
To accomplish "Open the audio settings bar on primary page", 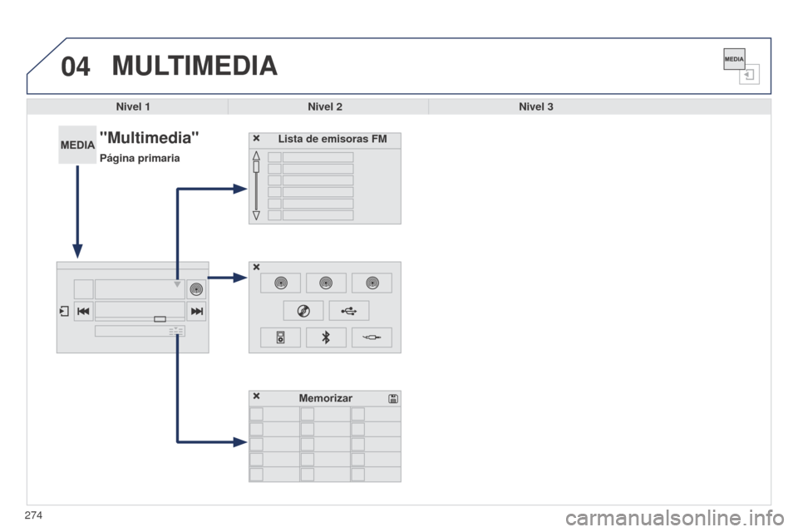I will tap(140, 332).
